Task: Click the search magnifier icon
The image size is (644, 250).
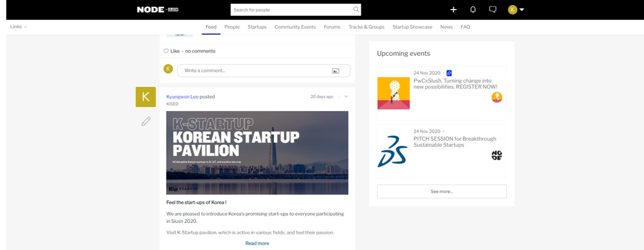Action: pos(356,10)
